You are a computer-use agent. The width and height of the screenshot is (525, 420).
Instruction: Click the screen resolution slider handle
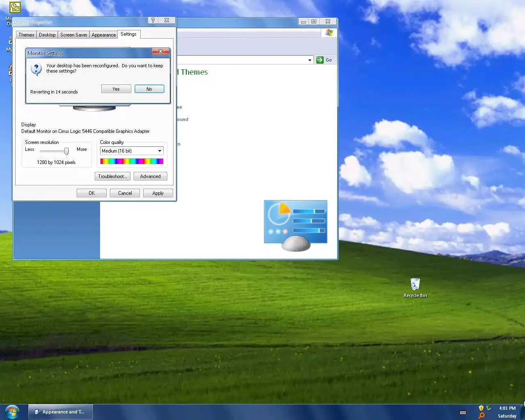click(x=66, y=151)
